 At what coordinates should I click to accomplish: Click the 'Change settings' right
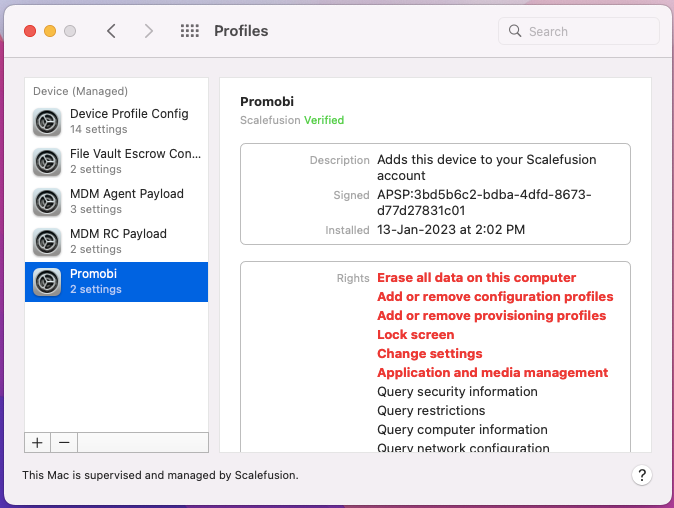(x=429, y=353)
